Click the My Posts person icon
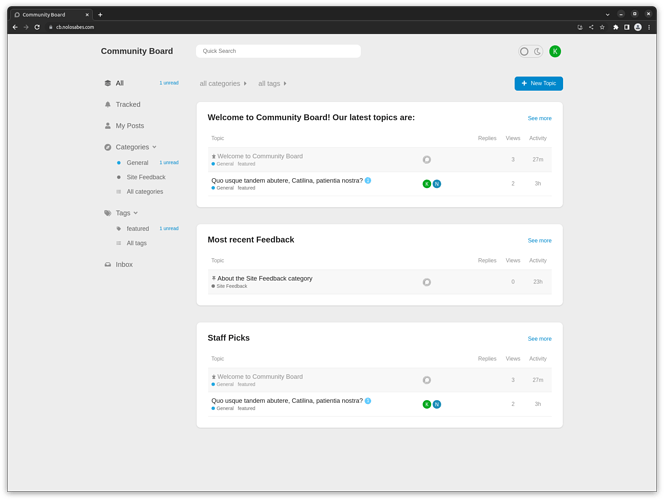Screen dimensions: 664x500 [x=108, y=126]
